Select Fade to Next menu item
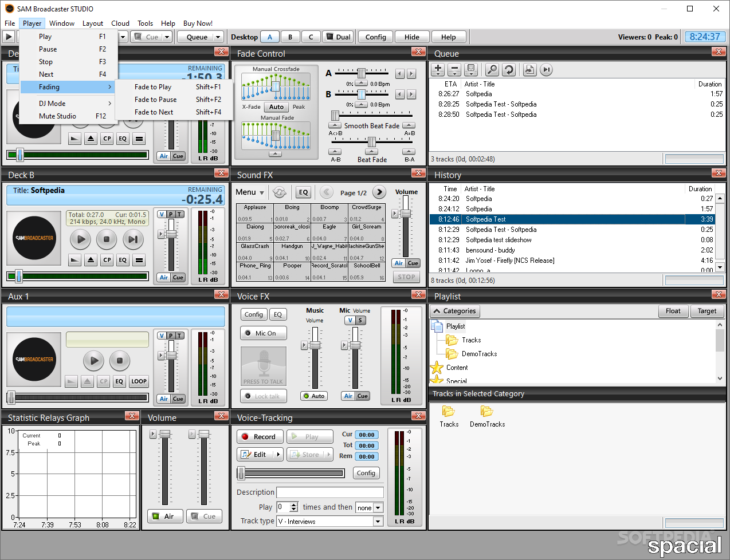This screenshot has height=560, width=730. coord(175,112)
